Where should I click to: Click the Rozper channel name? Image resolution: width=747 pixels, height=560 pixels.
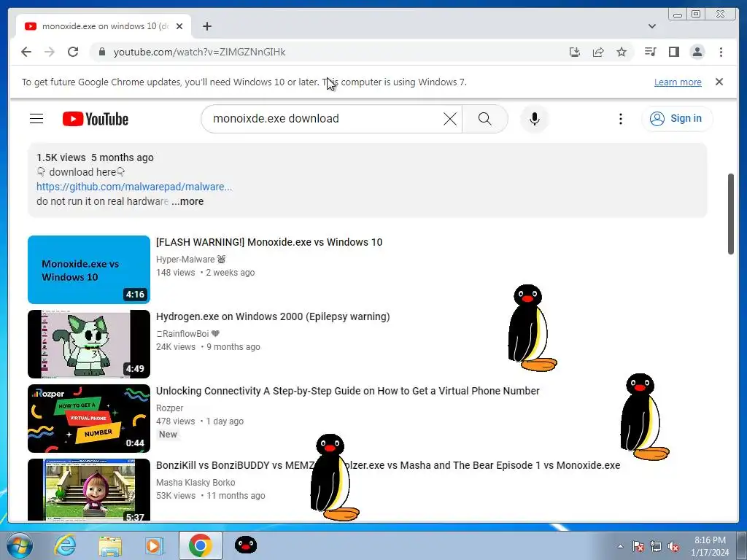click(169, 408)
